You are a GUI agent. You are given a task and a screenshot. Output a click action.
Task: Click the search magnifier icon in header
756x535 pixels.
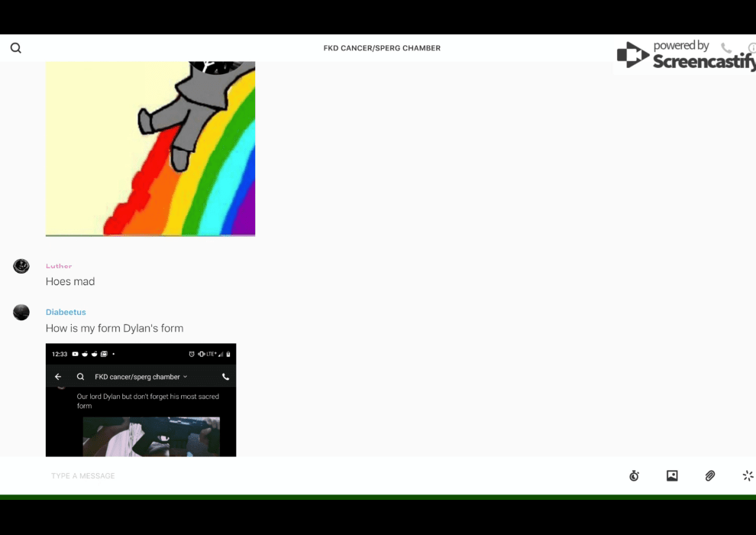point(16,48)
